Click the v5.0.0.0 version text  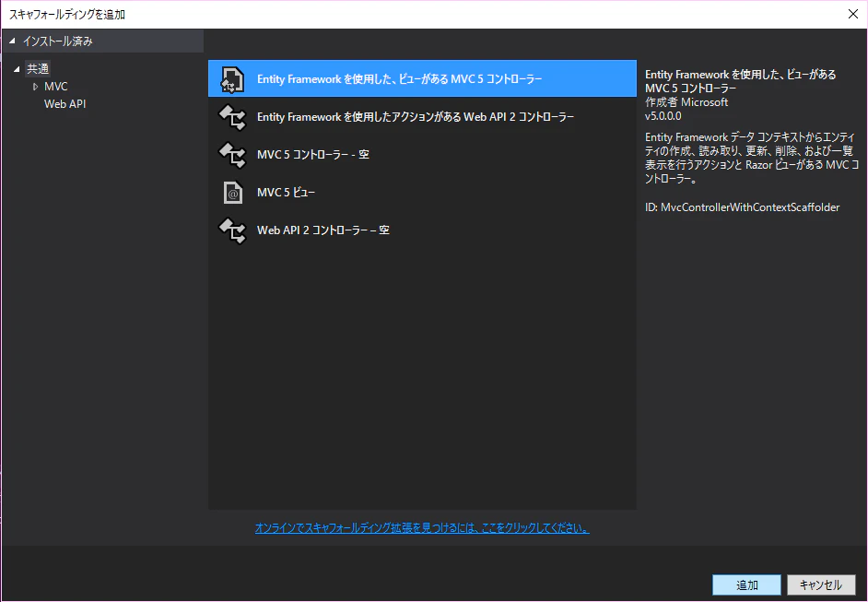pyautogui.click(x=663, y=116)
